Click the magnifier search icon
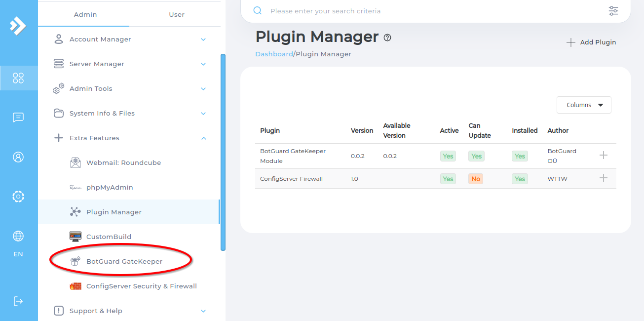This screenshot has height=321, width=644. click(257, 11)
